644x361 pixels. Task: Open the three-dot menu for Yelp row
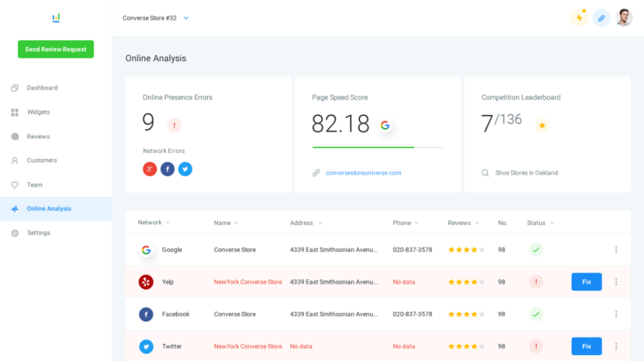[x=616, y=282]
